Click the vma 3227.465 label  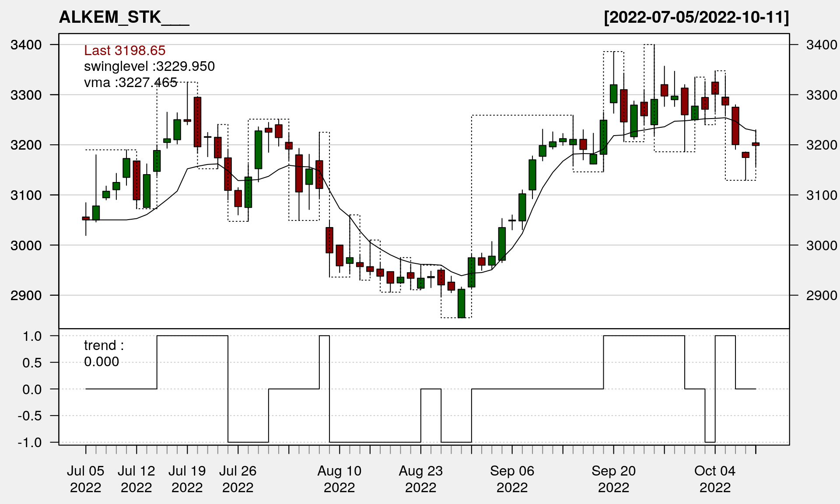point(130,82)
